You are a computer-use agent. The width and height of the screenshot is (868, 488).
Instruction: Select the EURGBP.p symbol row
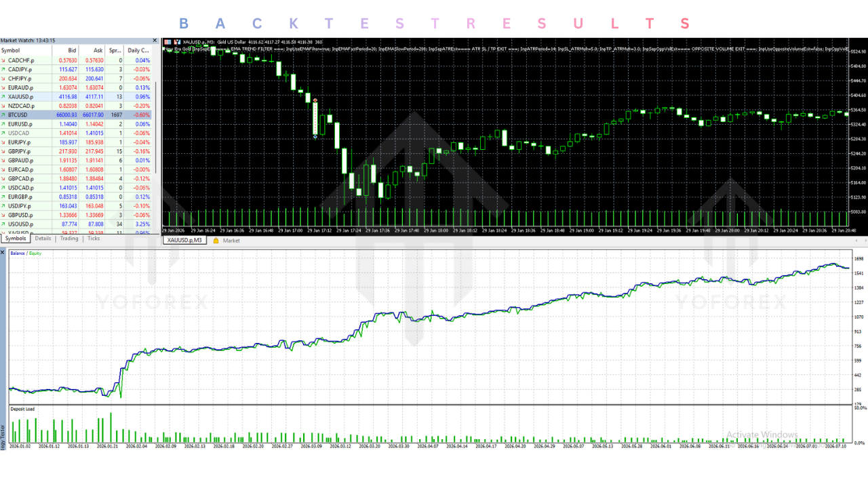pos(76,197)
